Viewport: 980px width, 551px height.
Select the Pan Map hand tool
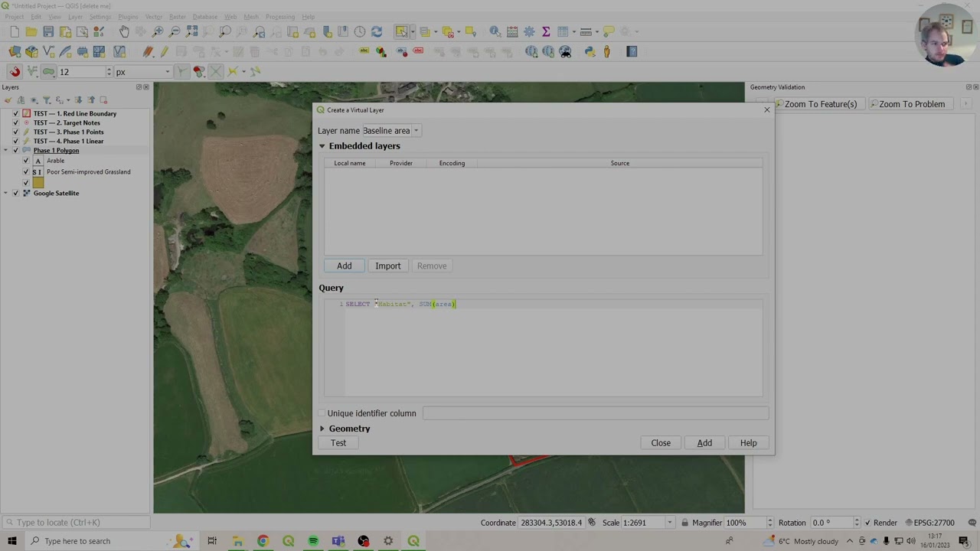[x=124, y=31]
